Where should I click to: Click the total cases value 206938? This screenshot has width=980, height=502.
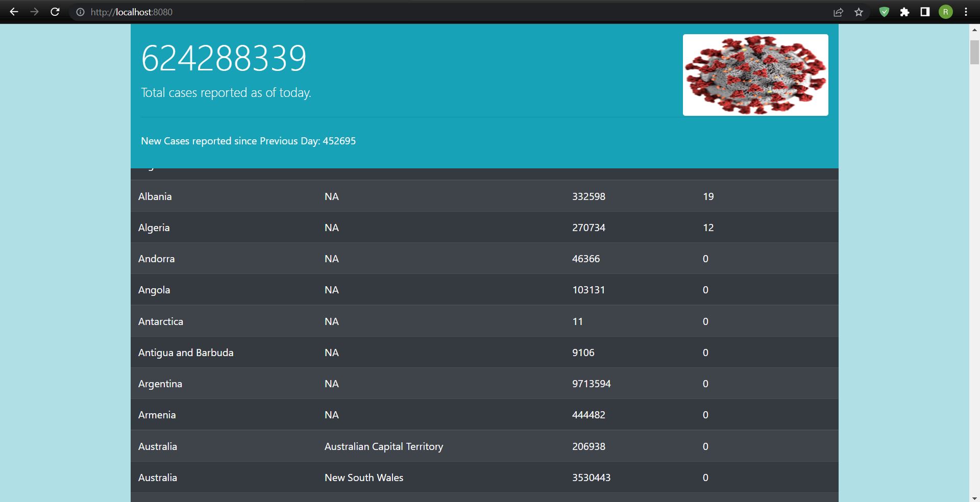589,446
